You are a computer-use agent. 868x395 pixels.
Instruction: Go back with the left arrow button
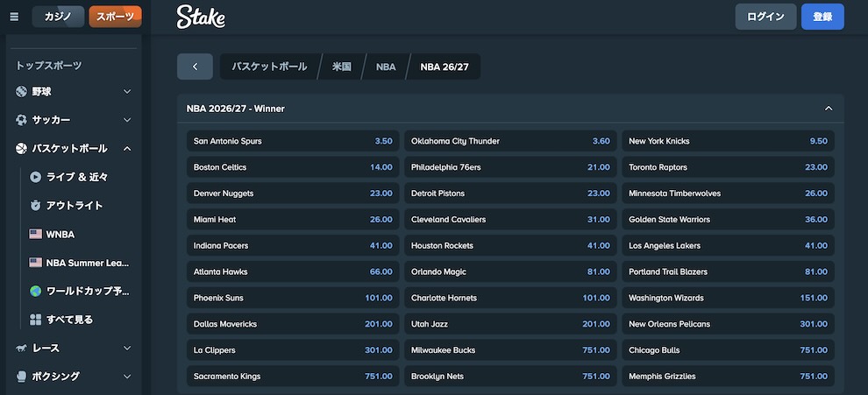195,67
